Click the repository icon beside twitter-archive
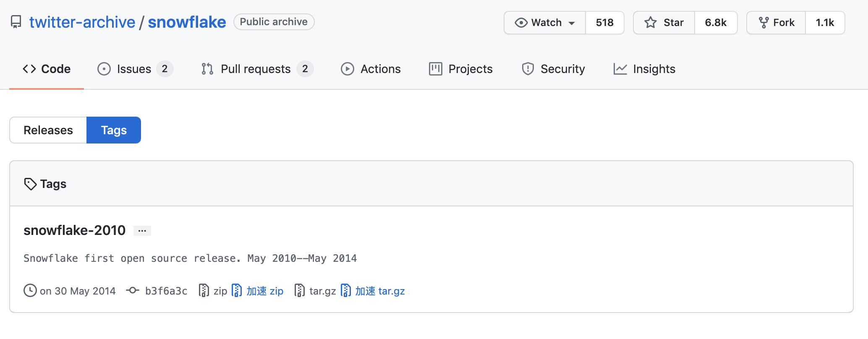The height and width of the screenshot is (339, 868). tap(16, 22)
